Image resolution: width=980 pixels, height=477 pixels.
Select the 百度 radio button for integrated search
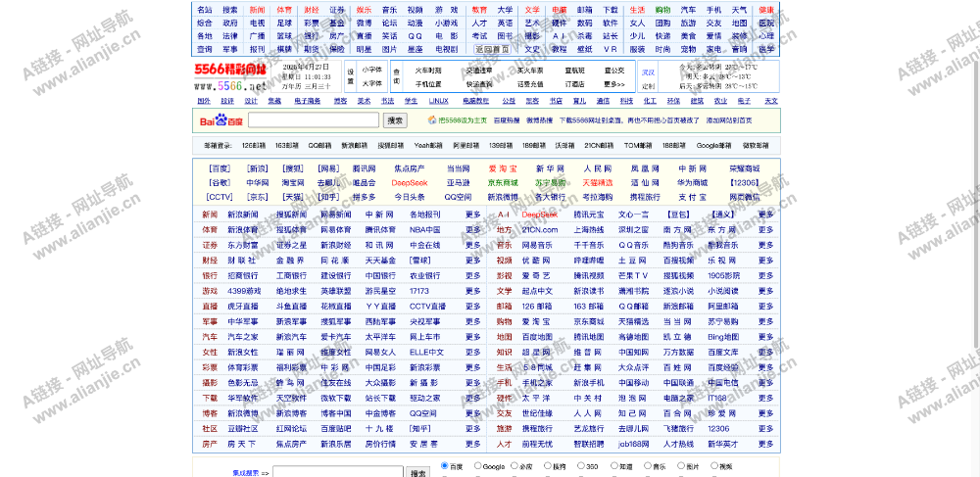coord(444,465)
